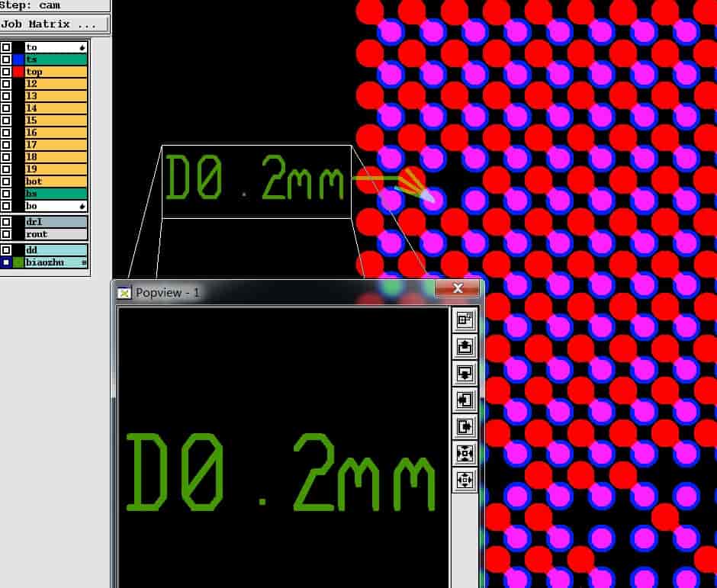This screenshot has width=717, height=588.
Task: Select layer name 'dd'
Action: point(56,250)
